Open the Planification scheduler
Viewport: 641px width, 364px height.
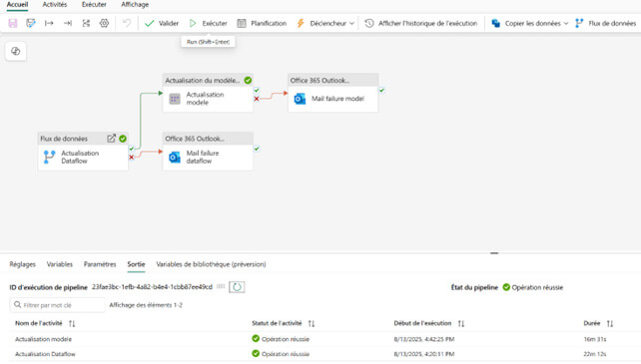coord(262,23)
